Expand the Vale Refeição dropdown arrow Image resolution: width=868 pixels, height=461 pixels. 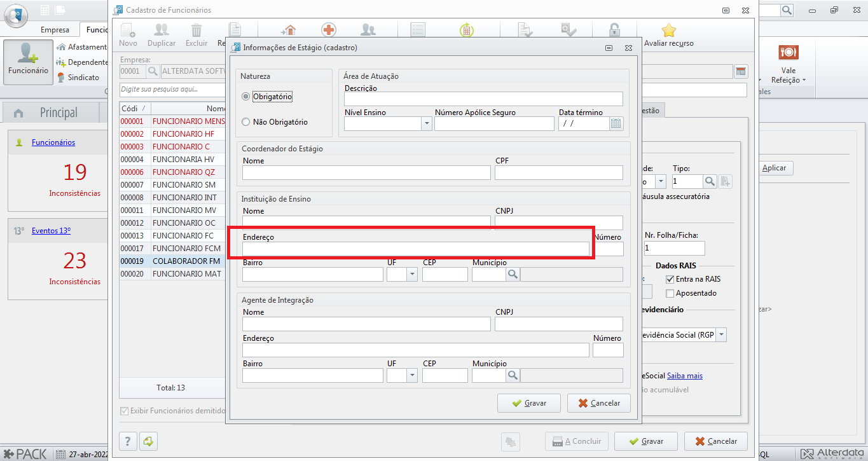[x=804, y=80]
